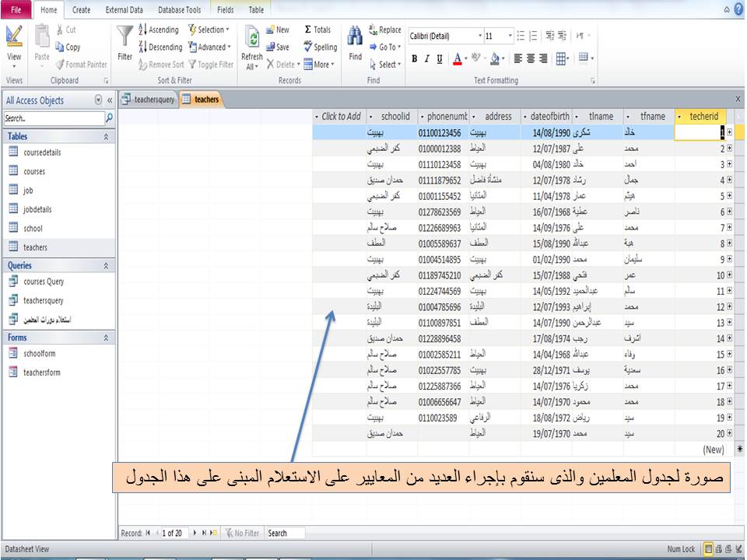
Task: Expand subdatasheet for record 5
Action: tap(729, 196)
